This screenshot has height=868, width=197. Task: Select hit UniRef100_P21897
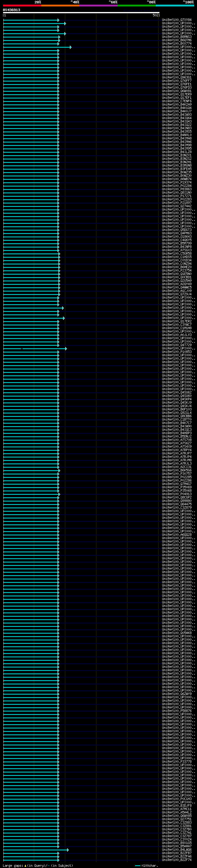pos(177,203)
